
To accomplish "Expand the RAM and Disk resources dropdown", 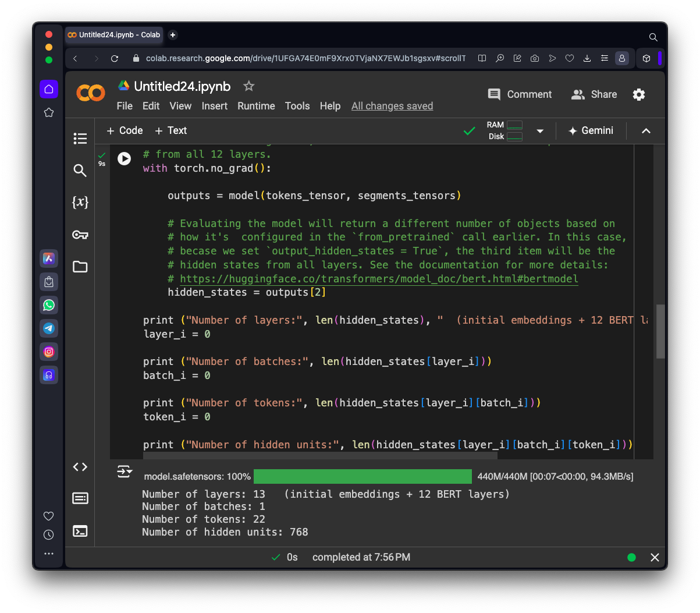I will 540,131.
